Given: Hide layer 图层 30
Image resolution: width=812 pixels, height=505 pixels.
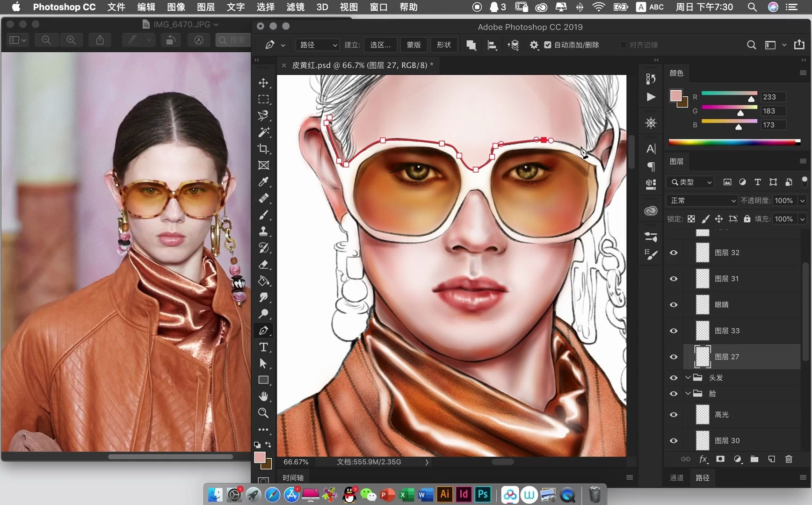Looking at the screenshot, I should (x=674, y=441).
